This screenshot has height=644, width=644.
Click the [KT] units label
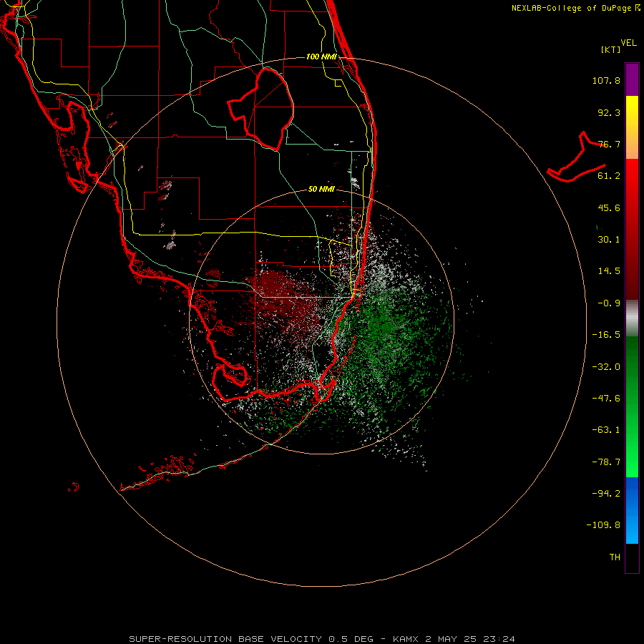[x=611, y=49]
